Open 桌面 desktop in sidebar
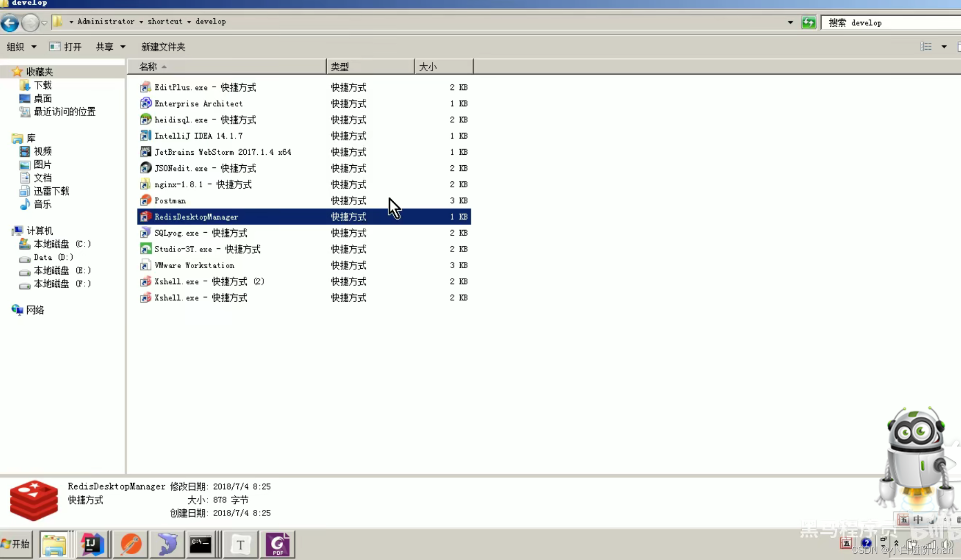This screenshot has height=560, width=961. pyautogui.click(x=42, y=98)
